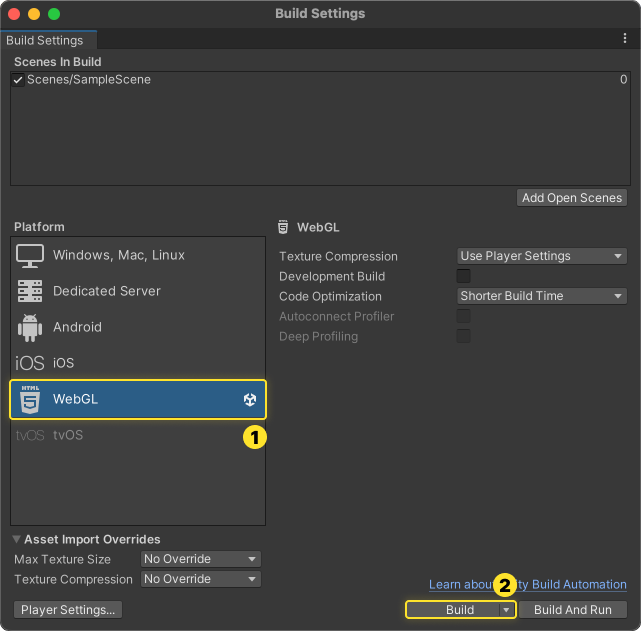
Task: Select the Android platform label
Action: click(77, 327)
